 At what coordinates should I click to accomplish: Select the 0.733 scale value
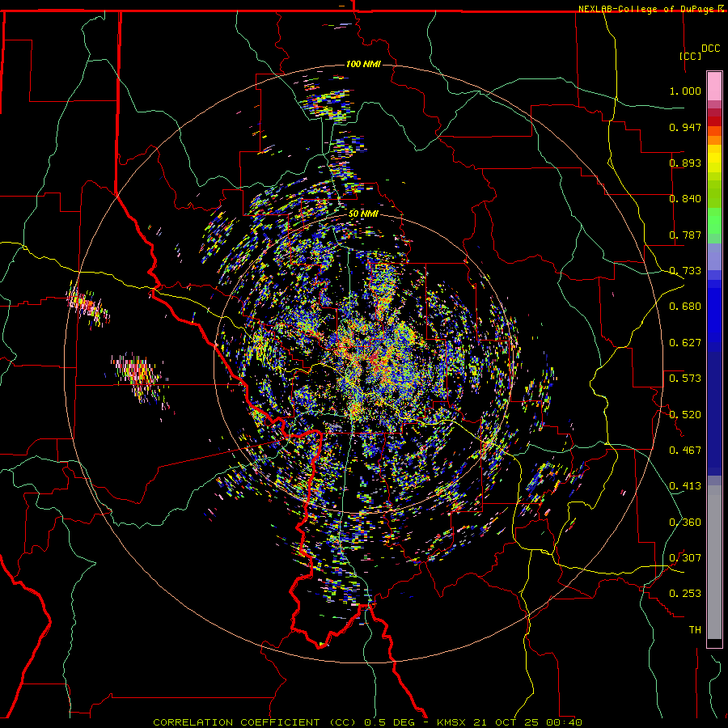685,271
